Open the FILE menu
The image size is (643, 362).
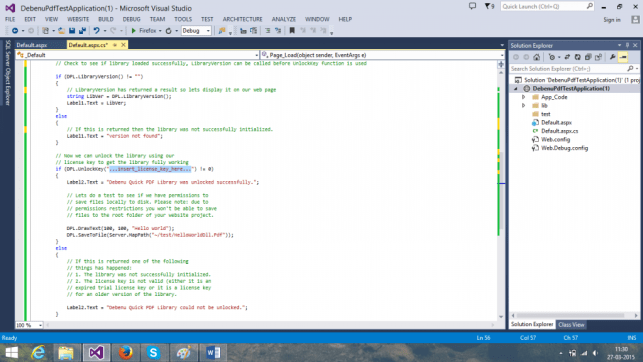(x=10, y=19)
